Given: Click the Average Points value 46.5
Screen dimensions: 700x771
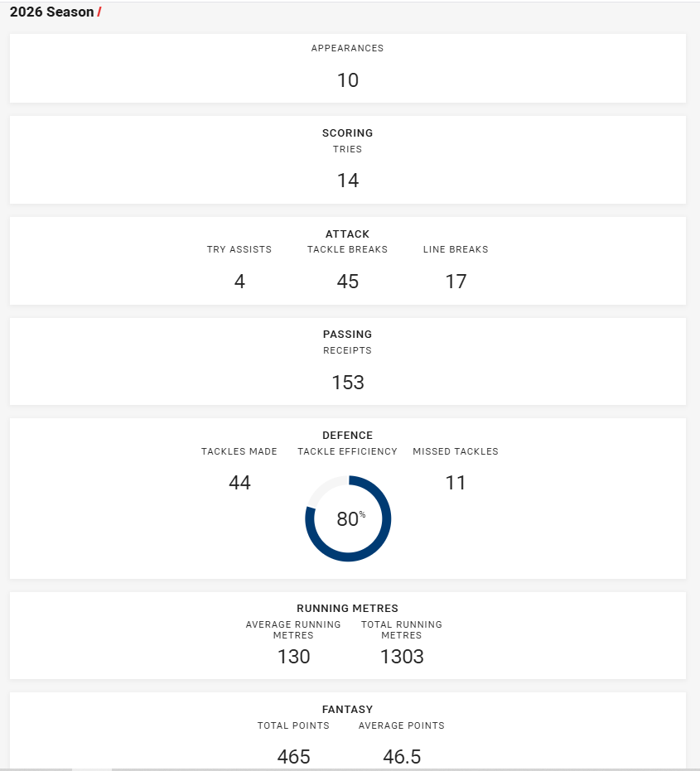Looking at the screenshot, I should click(402, 757).
